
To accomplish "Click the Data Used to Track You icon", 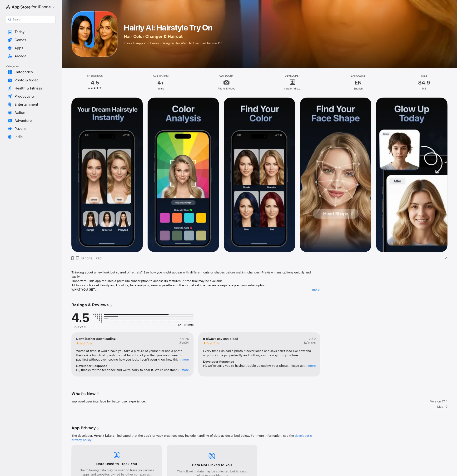I will point(117,455).
